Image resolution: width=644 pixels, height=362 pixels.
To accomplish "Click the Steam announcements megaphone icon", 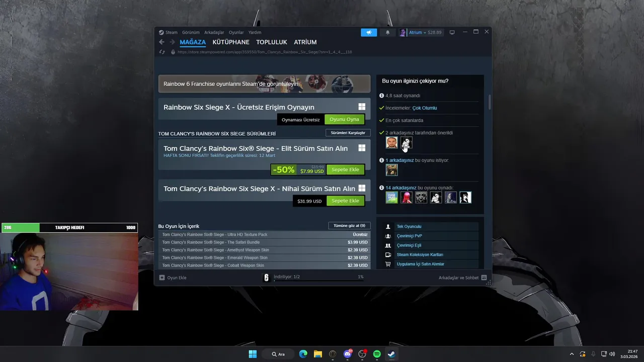I will (x=369, y=32).
